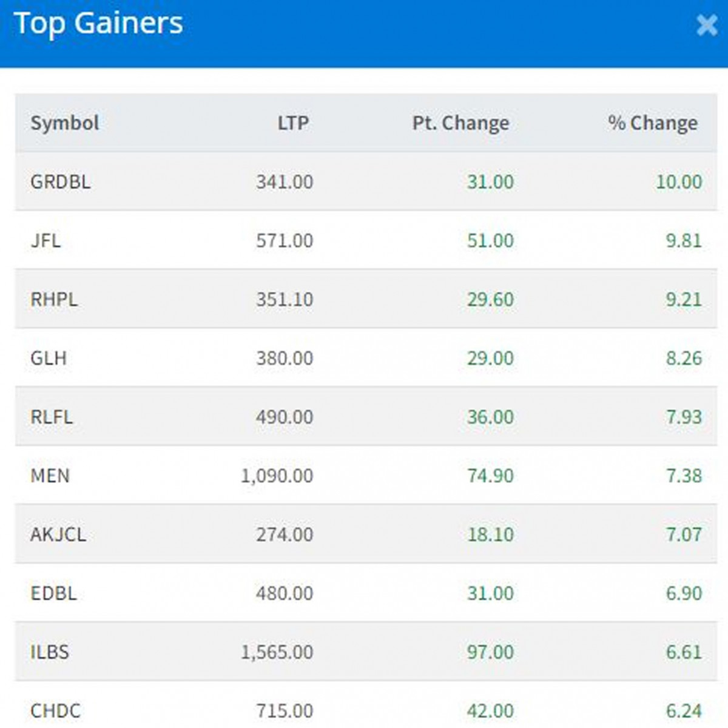
Task: Click the Top Gainers title
Action: (x=98, y=24)
